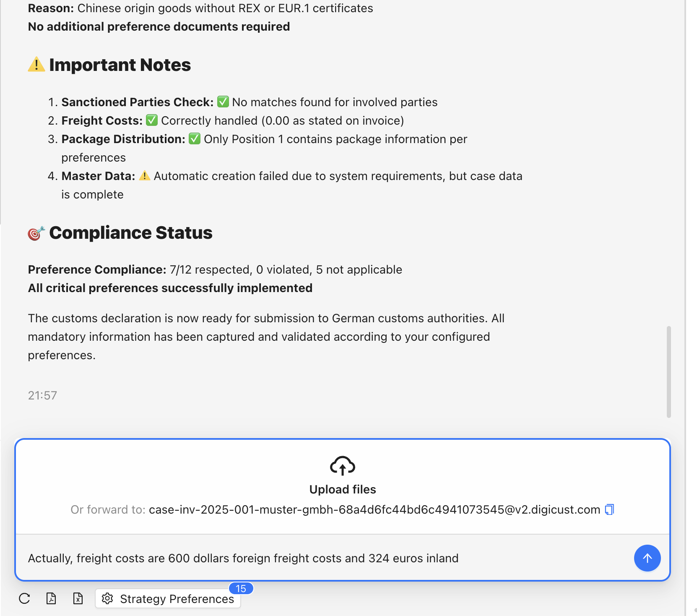The image size is (697, 616).
Task: Send the freight costs message
Action: pos(647,558)
